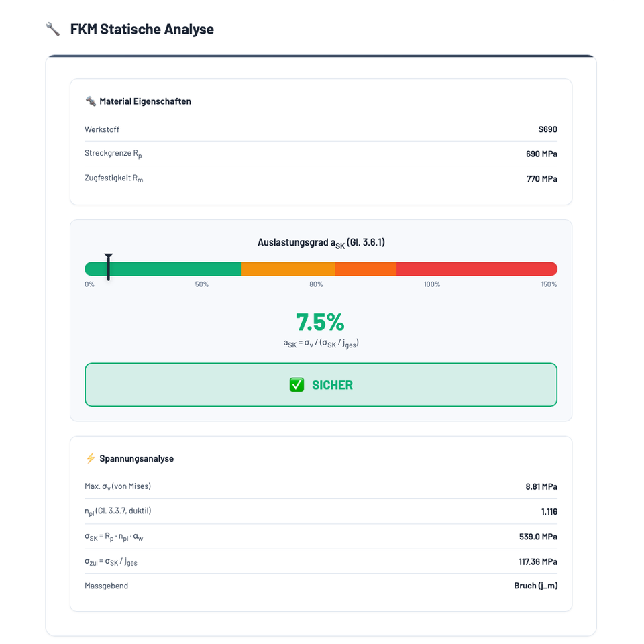Click the Streckgrenze 690 MPa value

coord(541,154)
